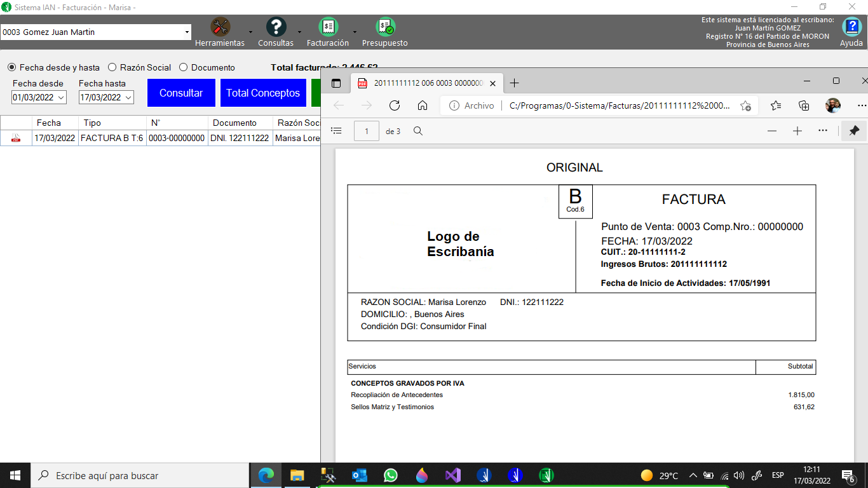Click the Windows taskbar search box
Image resolution: width=868 pixels, height=488 pixels.
[140, 475]
